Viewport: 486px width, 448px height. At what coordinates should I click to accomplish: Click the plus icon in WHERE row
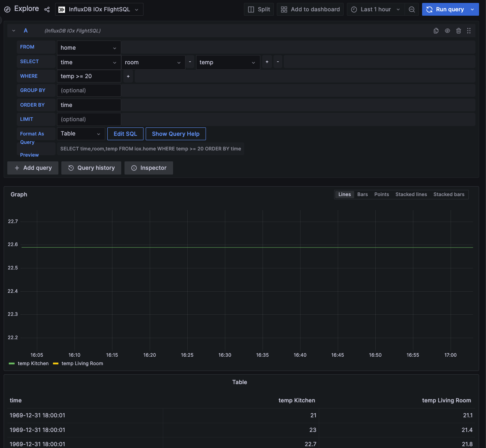pos(128,76)
